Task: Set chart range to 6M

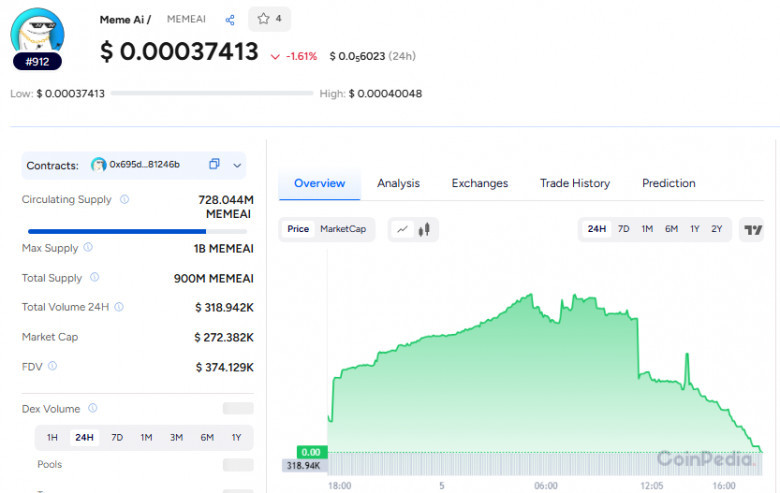Action: point(671,229)
